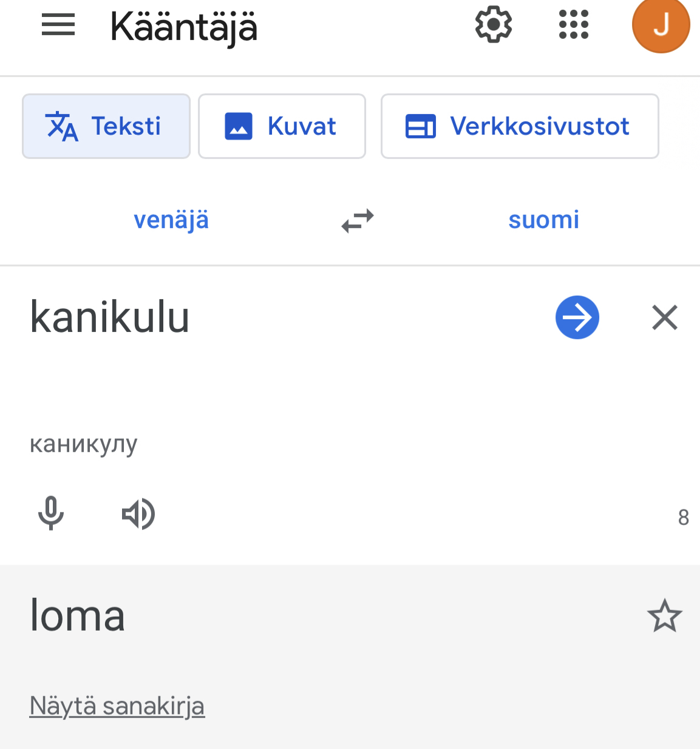The width and height of the screenshot is (700, 749).
Task: Switch to the Verkkosivustot tab
Action: pos(520,126)
